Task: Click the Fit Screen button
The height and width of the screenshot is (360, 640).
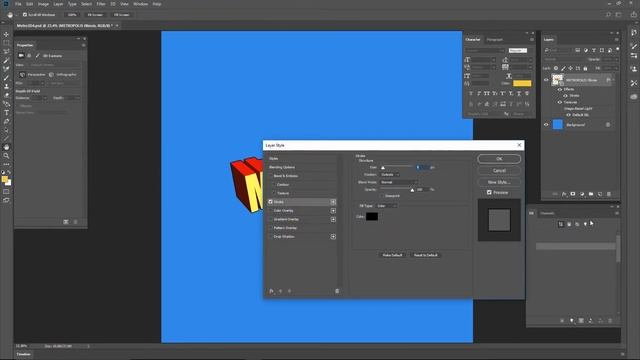Action: (95, 15)
